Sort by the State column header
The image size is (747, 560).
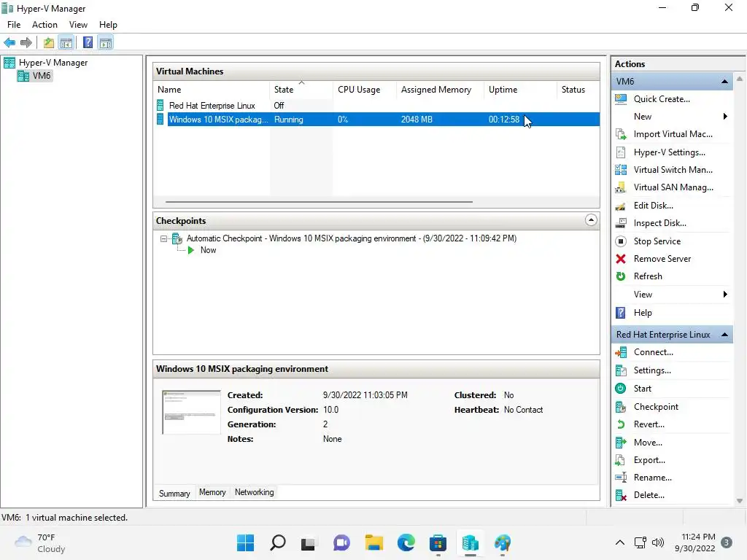coord(301,90)
